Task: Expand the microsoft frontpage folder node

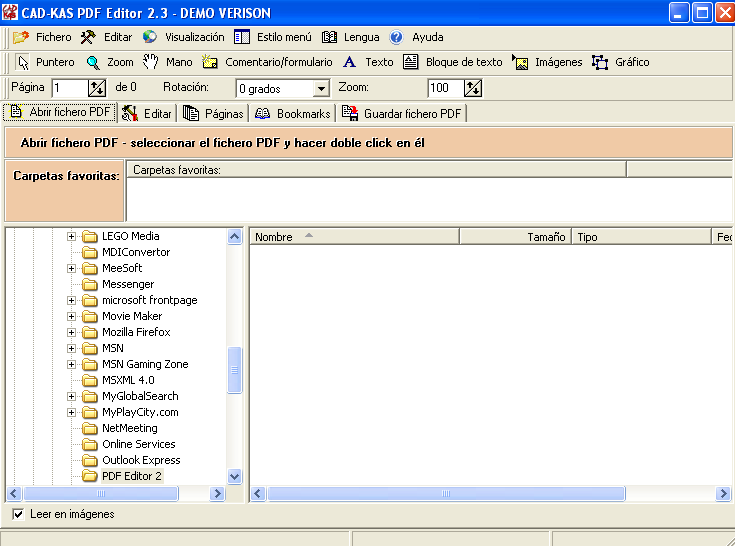Action: (71, 300)
